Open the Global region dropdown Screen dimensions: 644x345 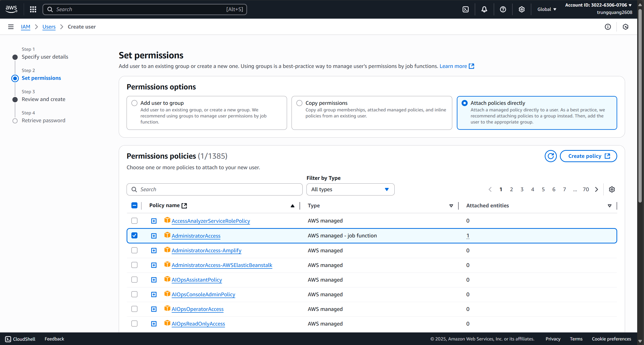(x=547, y=9)
